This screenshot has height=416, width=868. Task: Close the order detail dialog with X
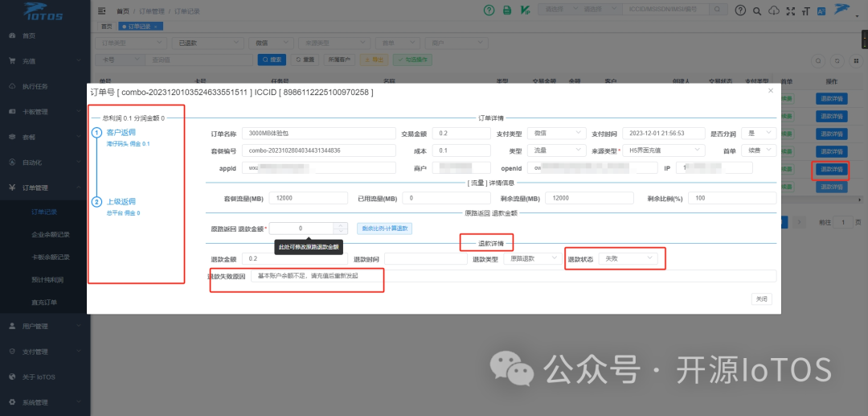coord(771,91)
